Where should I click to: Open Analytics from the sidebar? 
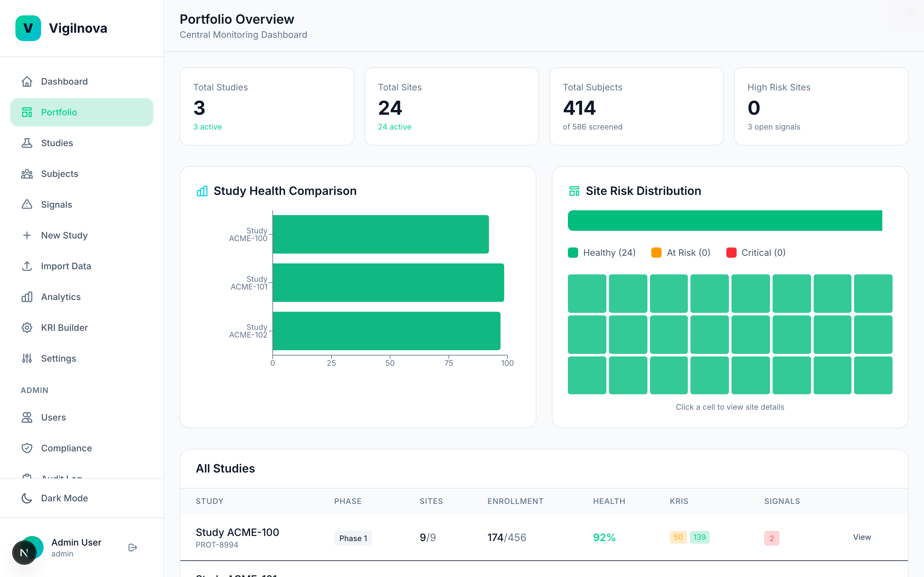coord(60,297)
